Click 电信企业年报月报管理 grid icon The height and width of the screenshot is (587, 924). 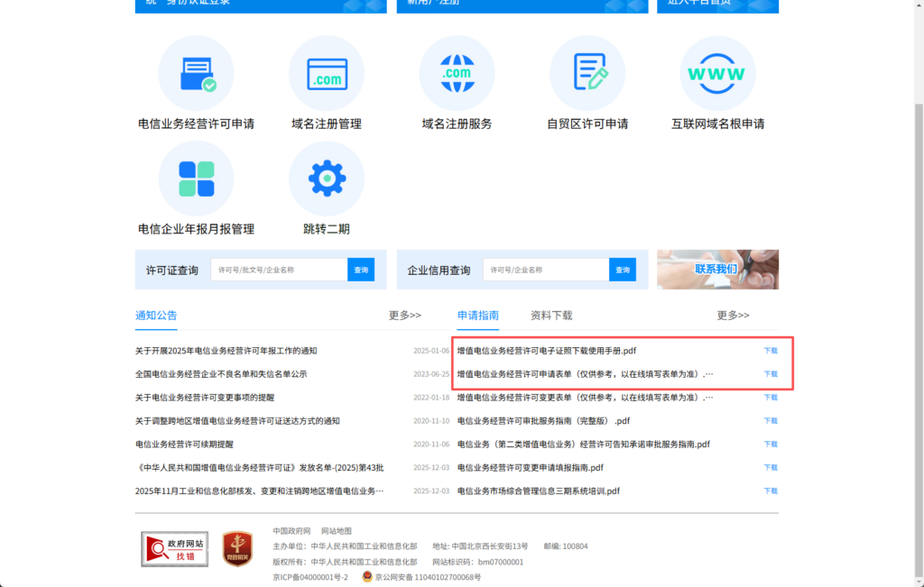pyautogui.click(x=196, y=179)
